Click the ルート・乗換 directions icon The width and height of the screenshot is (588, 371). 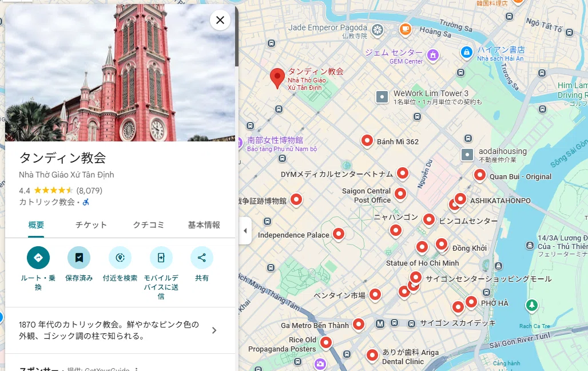38,258
